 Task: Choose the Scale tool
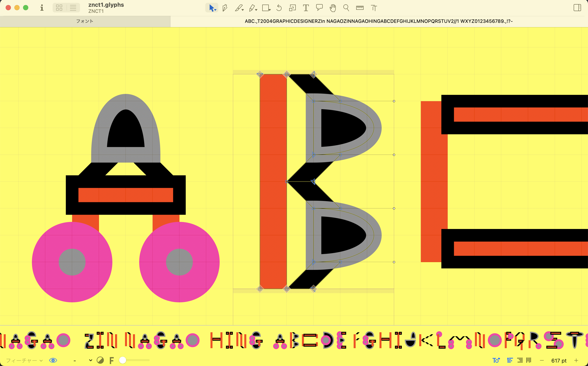tap(292, 8)
